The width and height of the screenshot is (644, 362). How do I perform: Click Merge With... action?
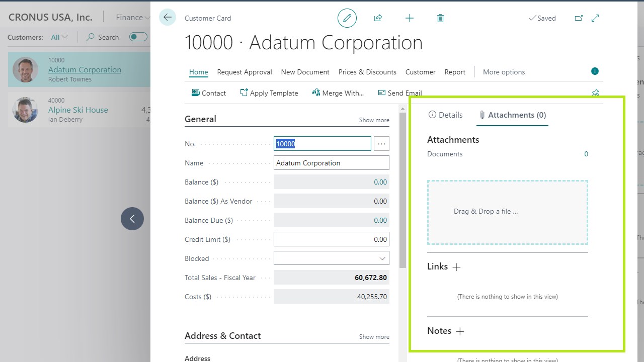click(338, 93)
